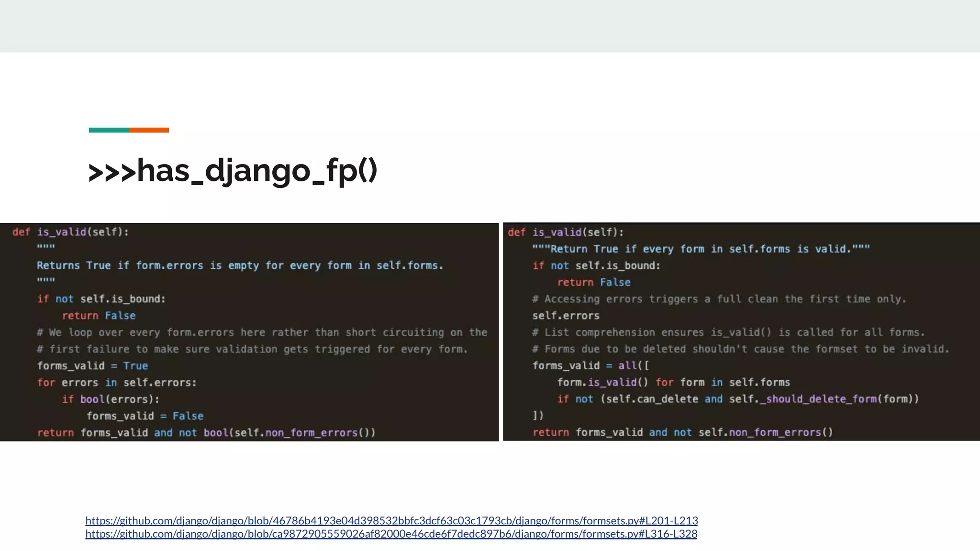The image size is (980, 551).
Task: Click the left code screenshot showing the forms_valid loop
Action: 249,332
